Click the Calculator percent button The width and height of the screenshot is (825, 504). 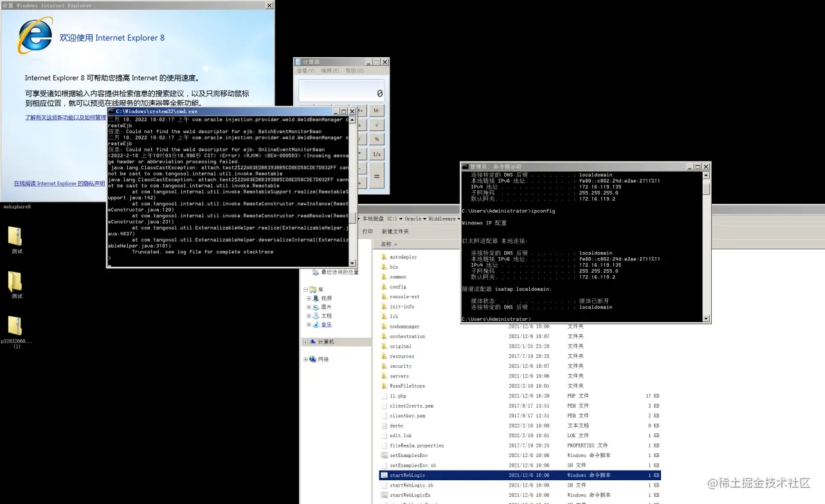pos(377,139)
